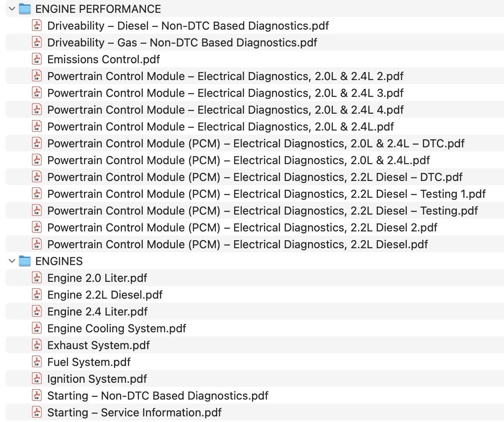Select Engine 2.2L Diesel.pdf
The height and width of the screenshot is (422, 504).
(105, 295)
